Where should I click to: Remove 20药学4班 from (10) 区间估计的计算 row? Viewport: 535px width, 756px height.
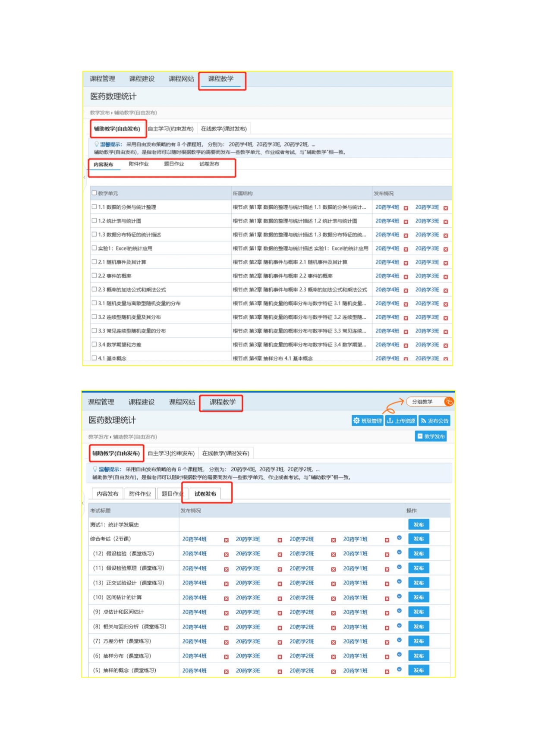click(x=226, y=599)
